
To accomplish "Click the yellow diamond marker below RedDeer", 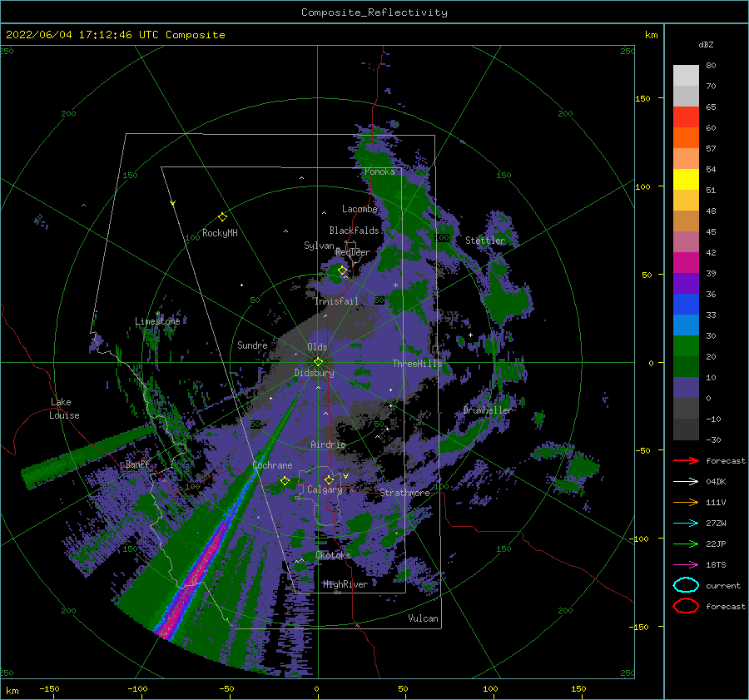I will pyautogui.click(x=343, y=271).
